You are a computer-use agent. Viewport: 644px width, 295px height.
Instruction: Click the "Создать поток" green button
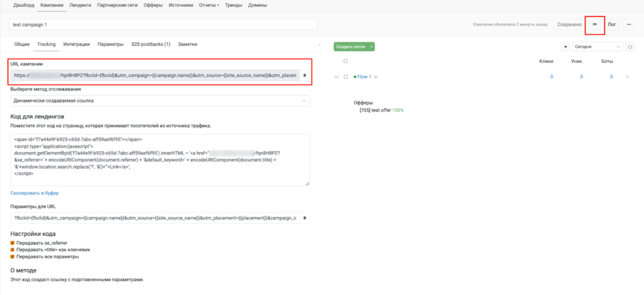[x=351, y=47]
